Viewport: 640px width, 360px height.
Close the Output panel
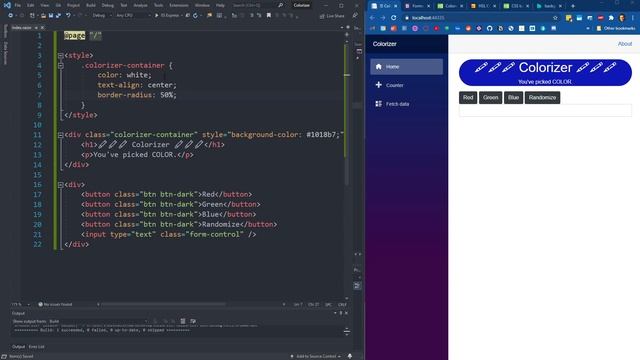(347, 313)
